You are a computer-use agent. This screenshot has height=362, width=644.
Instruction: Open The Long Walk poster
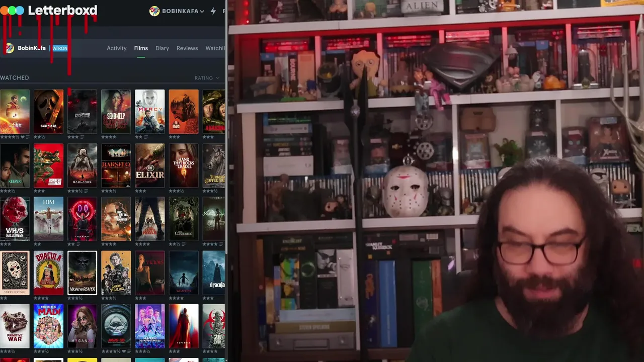(x=150, y=219)
